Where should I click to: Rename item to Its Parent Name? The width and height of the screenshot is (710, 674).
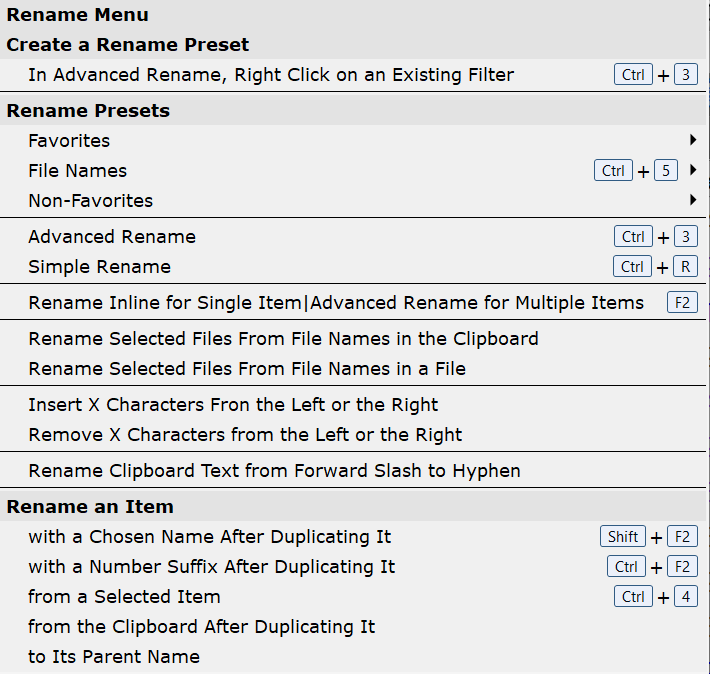point(114,657)
